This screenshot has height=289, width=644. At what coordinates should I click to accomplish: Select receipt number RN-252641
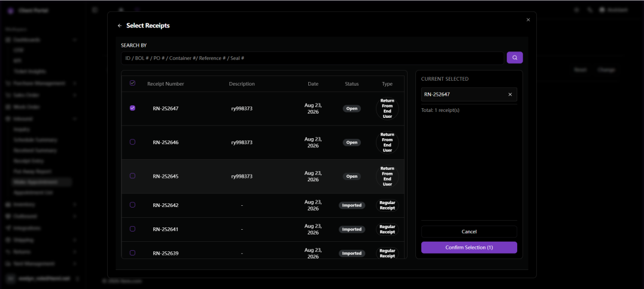point(166,229)
